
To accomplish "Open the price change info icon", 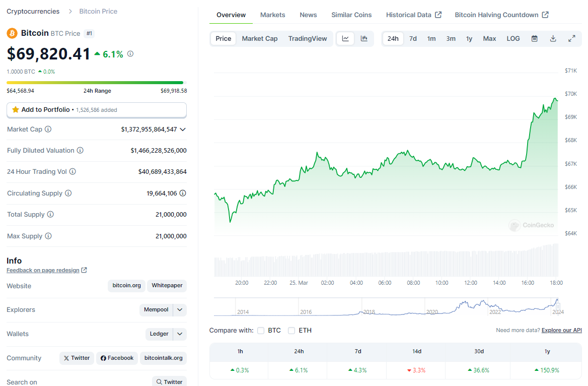I will (x=130, y=54).
